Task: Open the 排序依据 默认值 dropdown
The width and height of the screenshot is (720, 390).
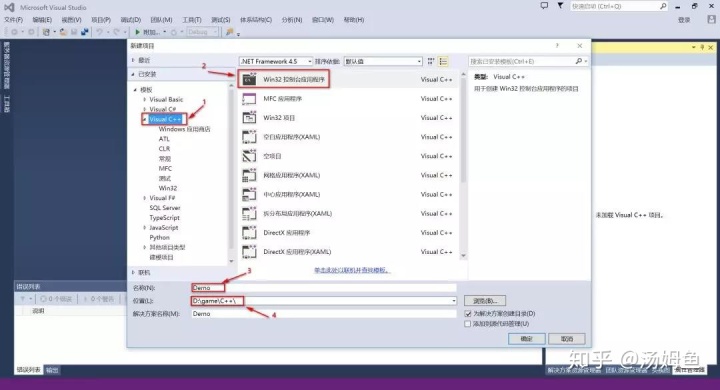Action: click(x=383, y=61)
